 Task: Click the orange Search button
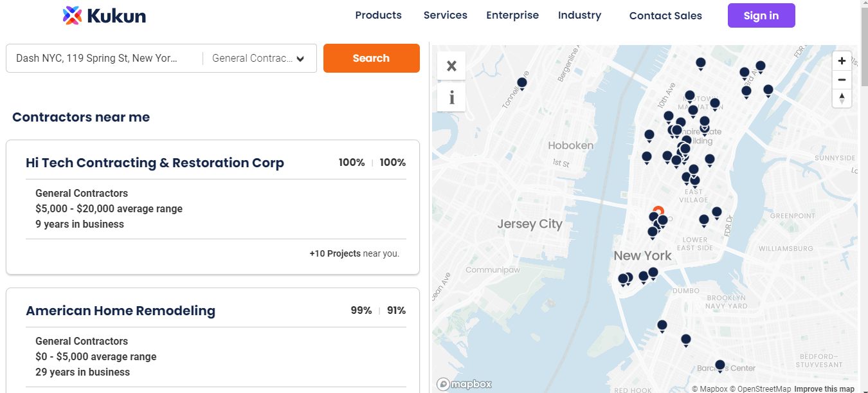click(x=371, y=59)
